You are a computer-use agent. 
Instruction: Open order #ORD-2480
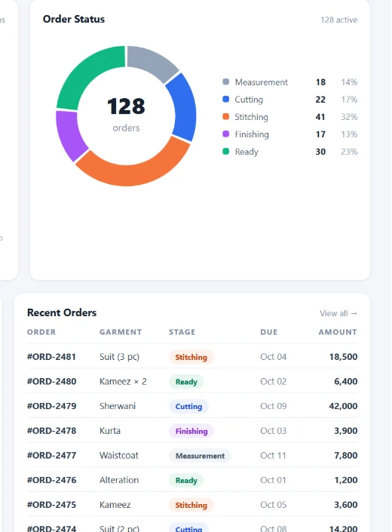coord(51,381)
